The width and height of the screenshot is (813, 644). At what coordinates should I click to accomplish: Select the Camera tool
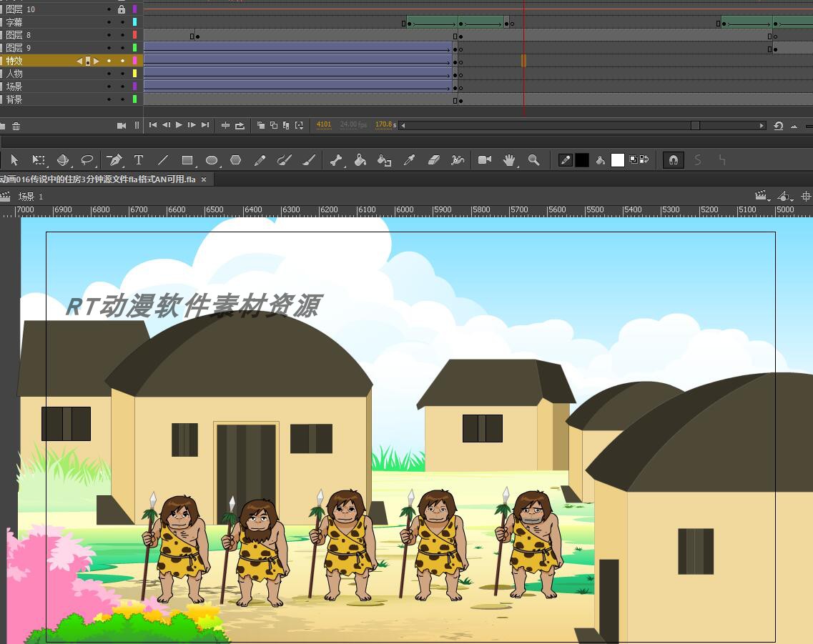tap(485, 160)
